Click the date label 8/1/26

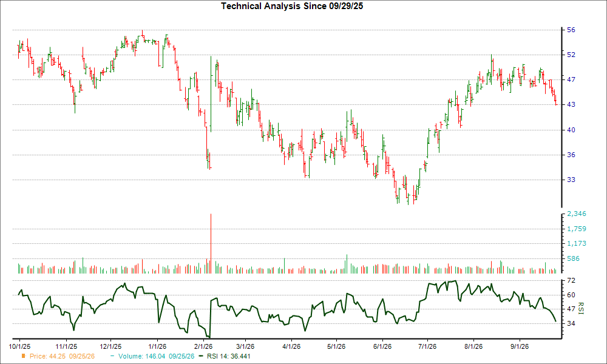coord(473,346)
